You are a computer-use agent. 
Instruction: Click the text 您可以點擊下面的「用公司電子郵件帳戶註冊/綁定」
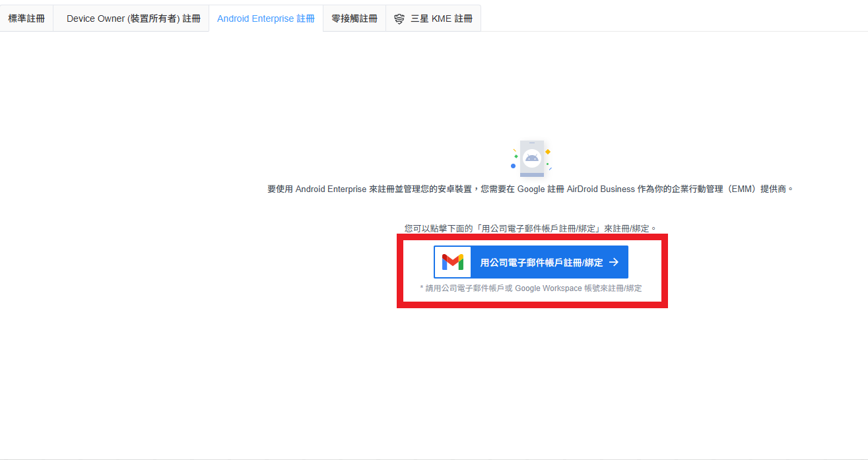(x=531, y=228)
